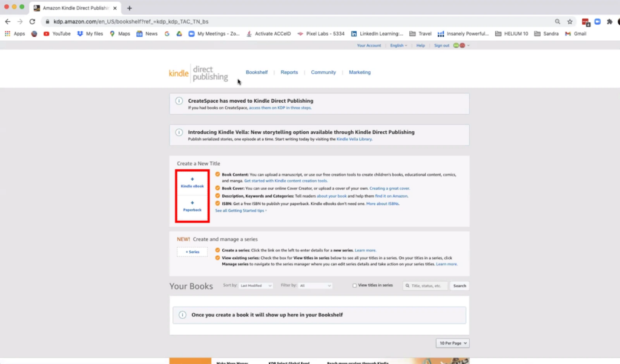Open the about your book link
The height and width of the screenshot is (364, 620).
[x=331, y=196]
